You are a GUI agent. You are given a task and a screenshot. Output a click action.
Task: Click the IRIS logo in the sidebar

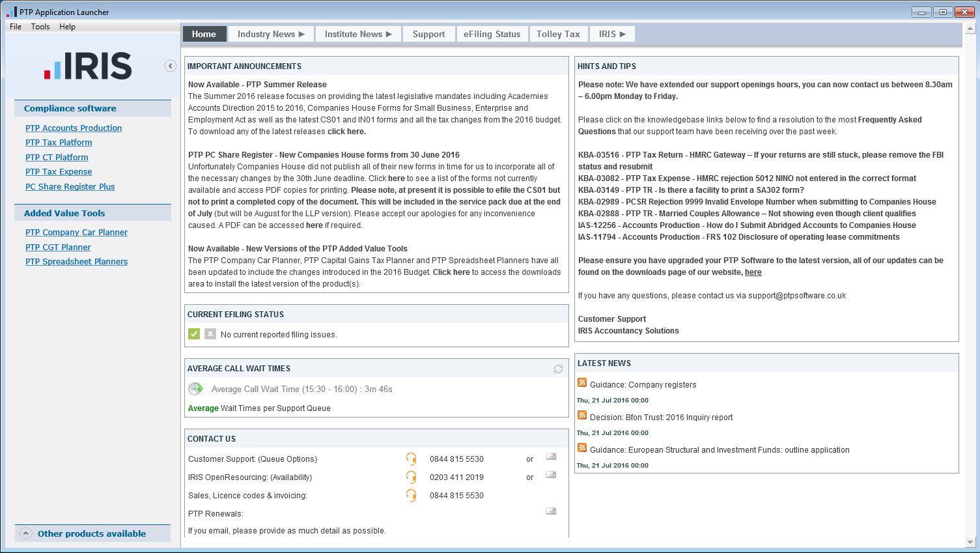[88, 66]
